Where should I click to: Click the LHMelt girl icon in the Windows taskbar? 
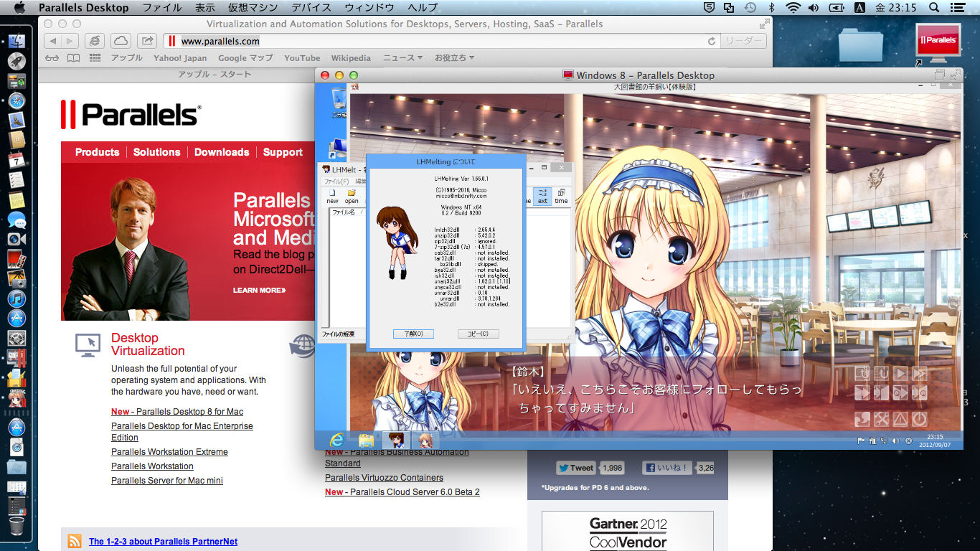(395, 440)
